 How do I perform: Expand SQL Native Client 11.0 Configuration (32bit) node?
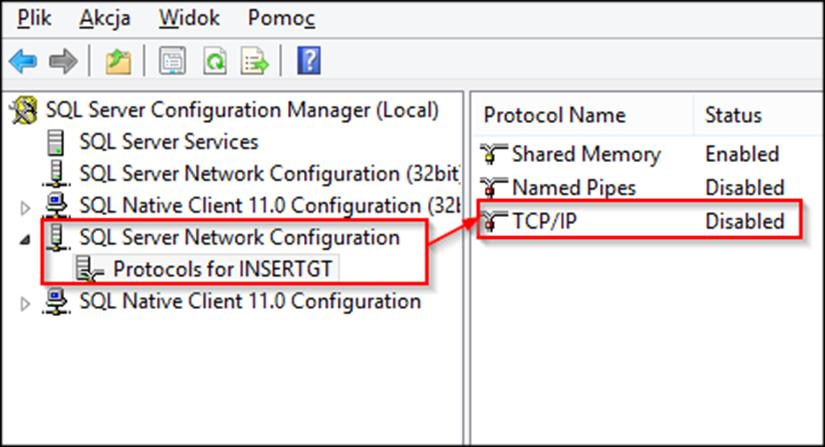pos(25,208)
